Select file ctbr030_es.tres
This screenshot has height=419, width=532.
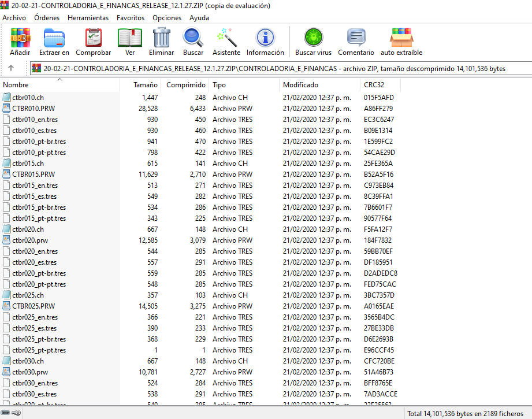(34, 394)
